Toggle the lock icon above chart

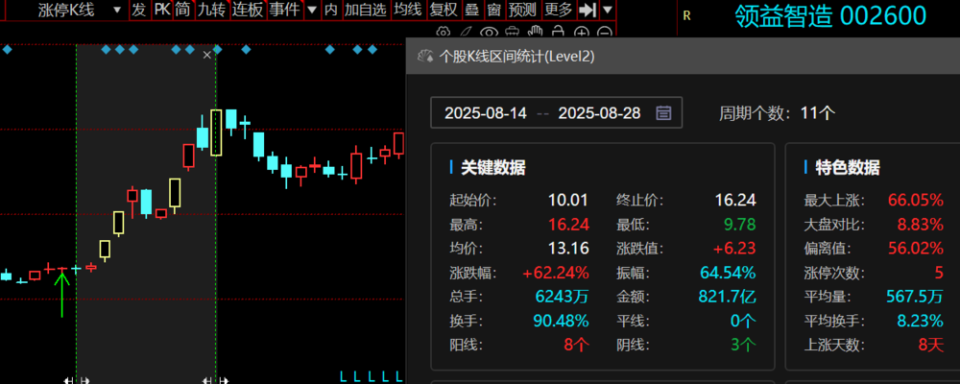(x=558, y=32)
